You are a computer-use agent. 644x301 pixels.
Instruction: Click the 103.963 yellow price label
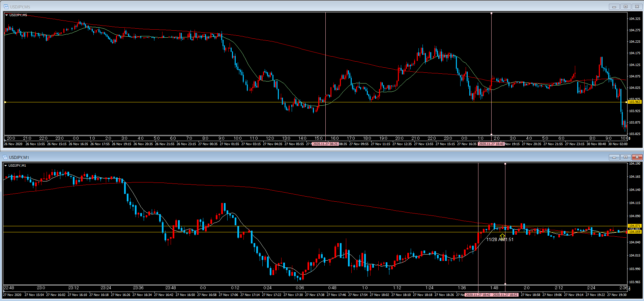[634, 102]
